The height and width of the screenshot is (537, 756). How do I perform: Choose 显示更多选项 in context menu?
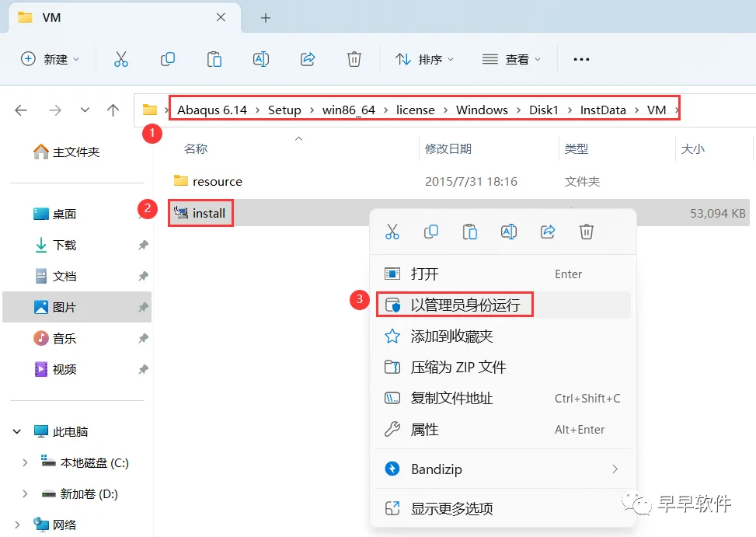(503, 508)
